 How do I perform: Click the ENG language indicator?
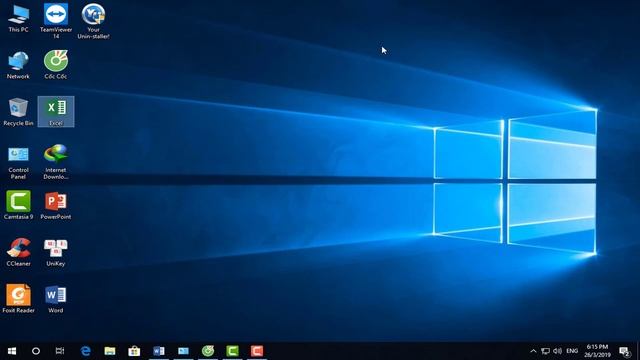coord(572,351)
